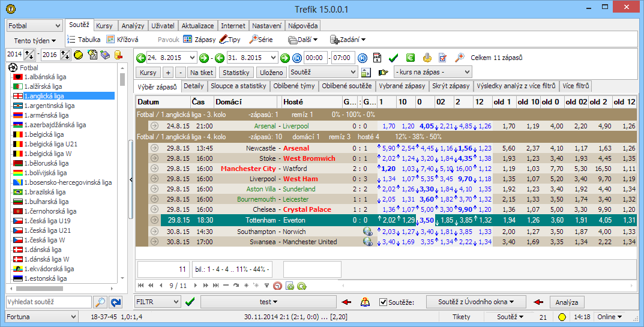Click the round arrow marker on the Arsenal - Liverpool row

point(154,126)
